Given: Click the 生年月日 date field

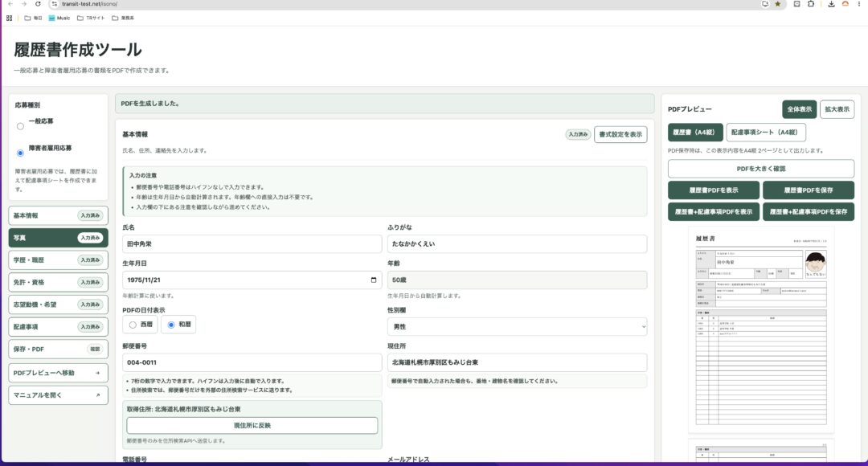Looking at the screenshot, I should point(252,280).
